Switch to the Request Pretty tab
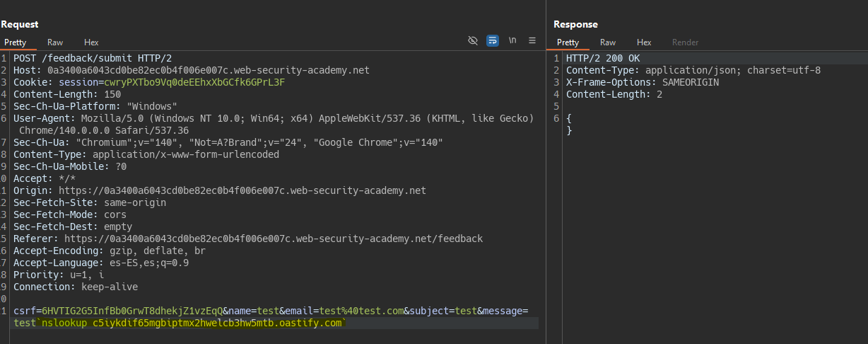 (x=15, y=42)
